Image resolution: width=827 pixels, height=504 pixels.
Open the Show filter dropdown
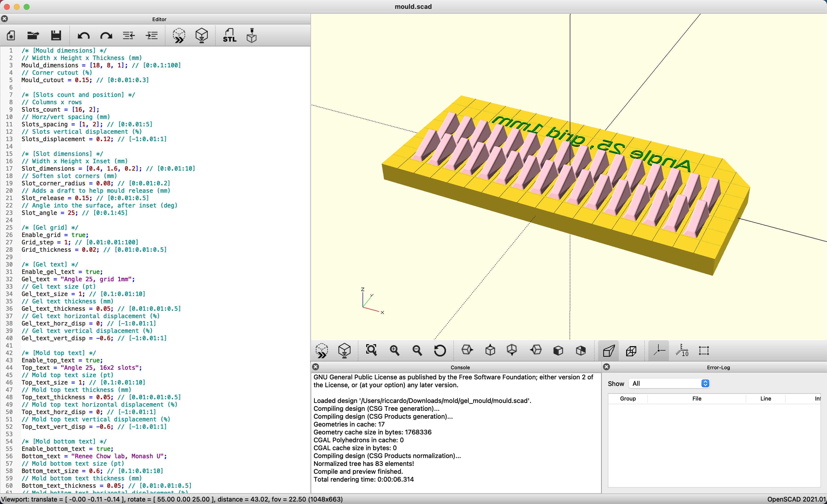pyautogui.click(x=669, y=383)
